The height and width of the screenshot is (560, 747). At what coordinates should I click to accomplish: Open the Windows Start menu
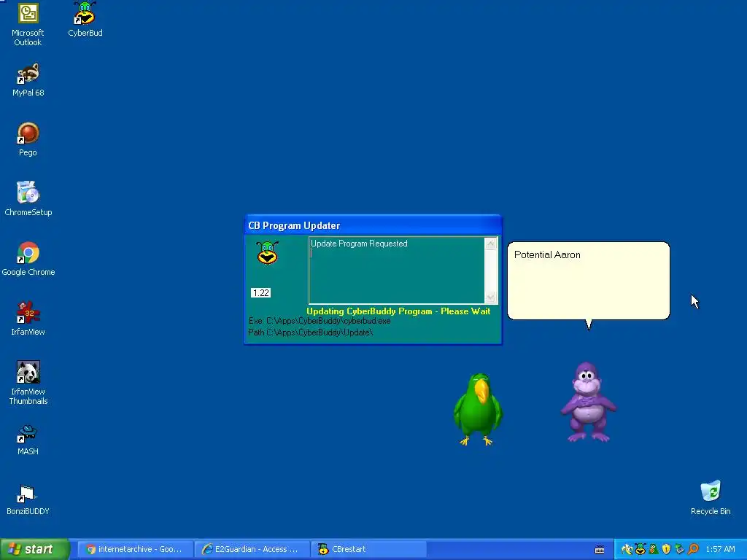point(34,550)
